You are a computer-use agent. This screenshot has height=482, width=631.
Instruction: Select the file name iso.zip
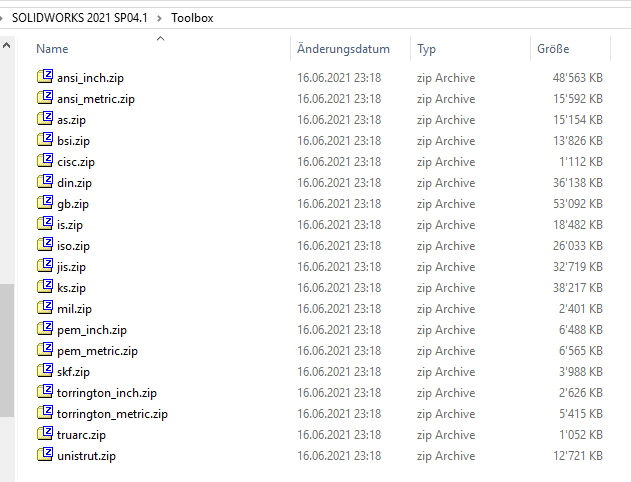73,246
